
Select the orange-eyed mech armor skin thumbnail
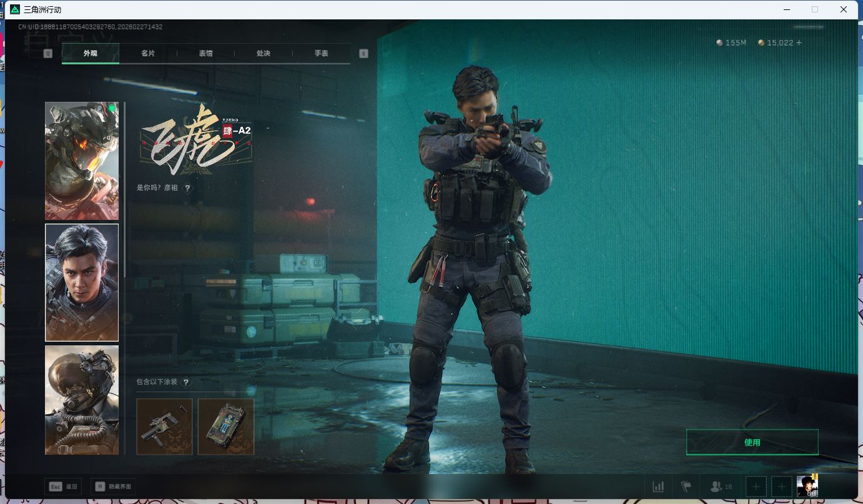[x=82, y=161]
